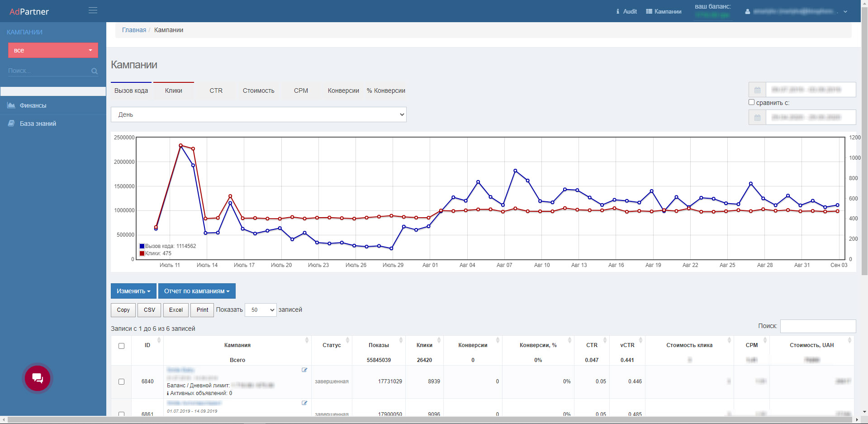Screen dimensions: 868x424
Task: Follow the Главная breadcrumb link
Action: 134,30
